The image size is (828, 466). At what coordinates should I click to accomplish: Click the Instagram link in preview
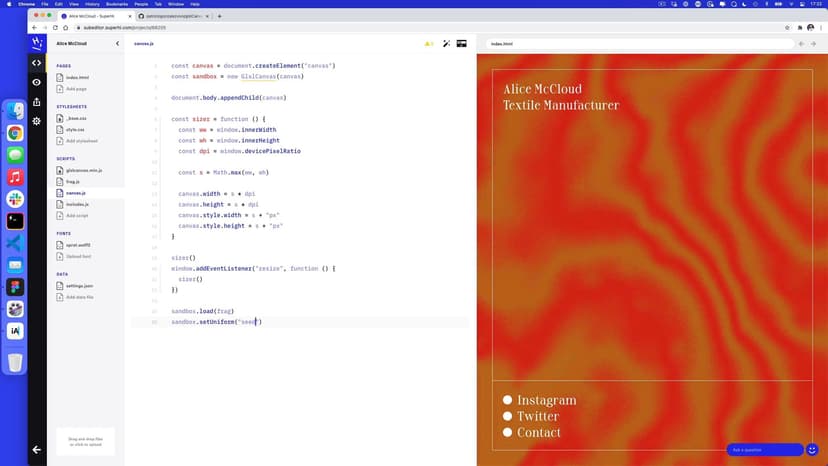(x=546, y=400)
